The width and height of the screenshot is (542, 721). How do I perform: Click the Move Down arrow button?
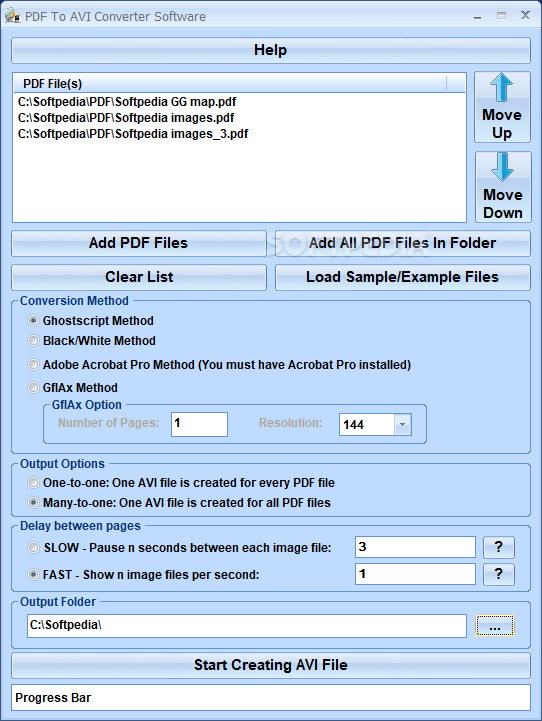(x=503, y=187)
